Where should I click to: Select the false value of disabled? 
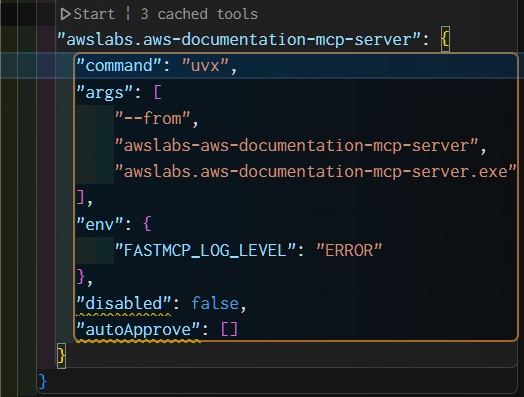[x=215, y=303]
